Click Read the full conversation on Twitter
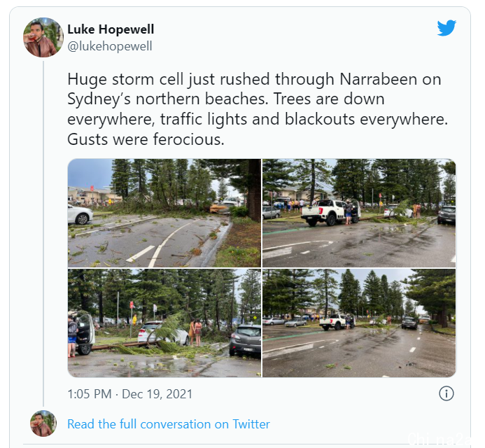The width and height of the screenshot is (485, 448). point(169,424)
